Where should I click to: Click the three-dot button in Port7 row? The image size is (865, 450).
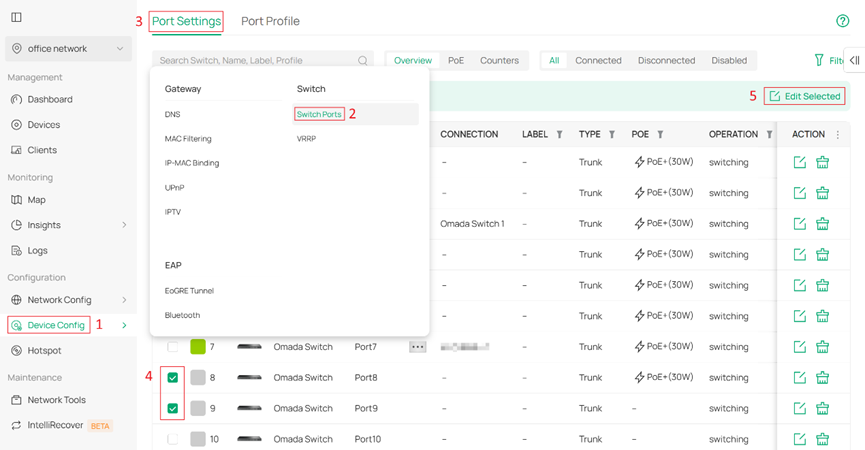(418, 347)
